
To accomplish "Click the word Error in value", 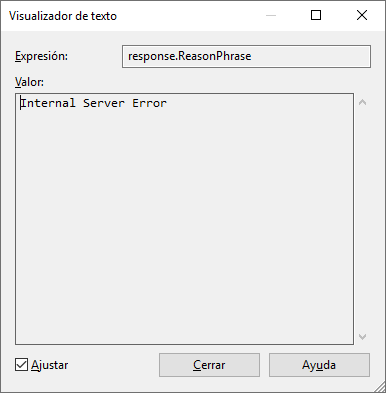I will (149, 103).
